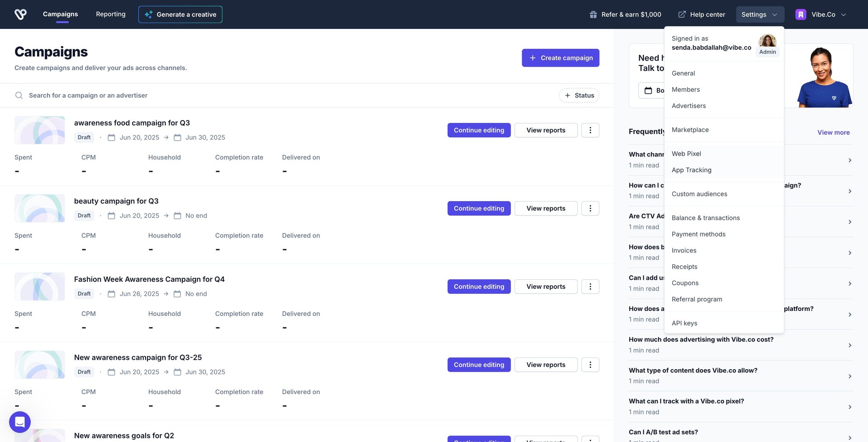This screenshot has width=868, height=442.
Task: Click View more FAQ link
Action: pyautogui.click(x=833, y=132)
